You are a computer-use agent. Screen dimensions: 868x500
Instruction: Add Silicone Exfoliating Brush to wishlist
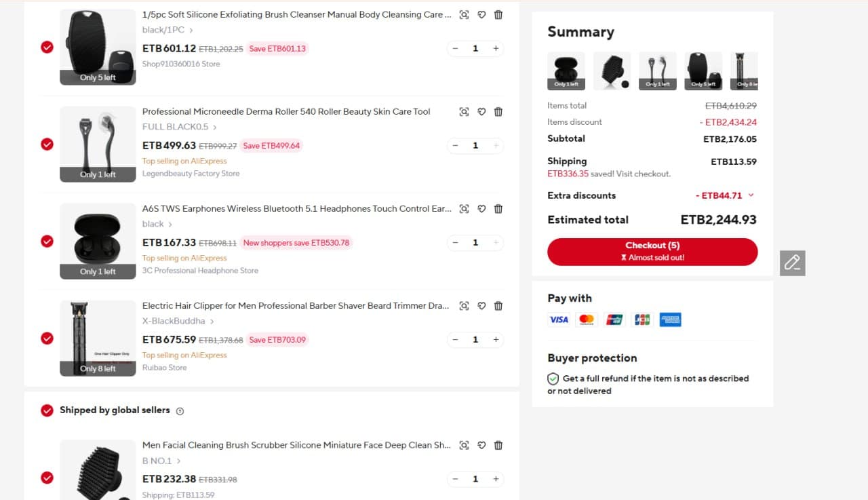pyautogui.click(x=481, y=15)
